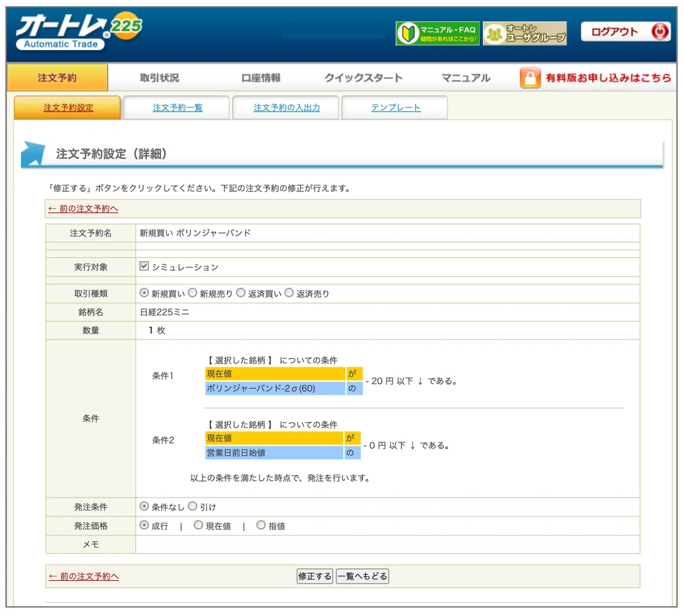Screen dimensions: 684x616
Task: Switch to the テンプレート sub-tab
Action: coord(396,108)
